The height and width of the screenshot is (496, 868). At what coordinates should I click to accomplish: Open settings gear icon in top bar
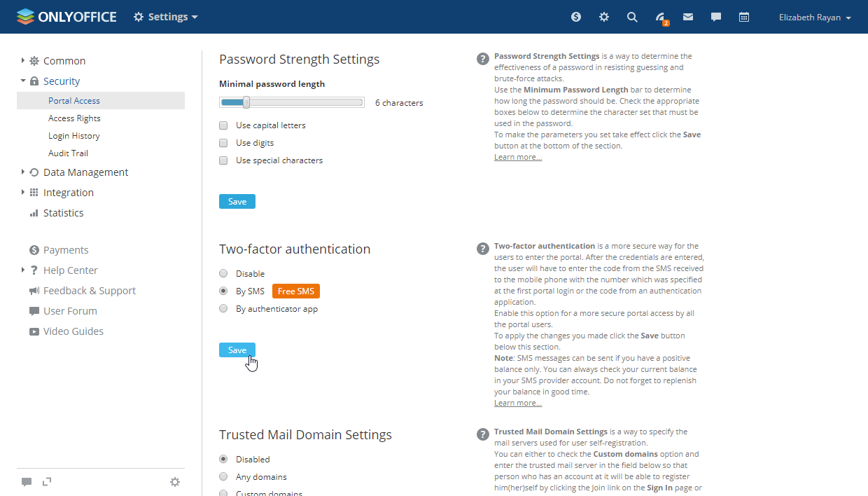[604, 17]
